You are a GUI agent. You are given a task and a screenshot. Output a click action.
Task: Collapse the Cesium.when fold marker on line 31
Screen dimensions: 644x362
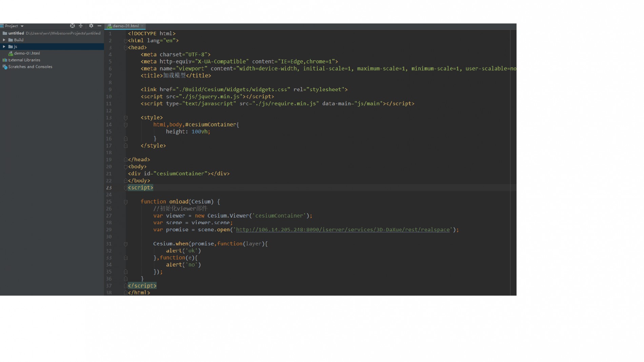coord(126,244)
